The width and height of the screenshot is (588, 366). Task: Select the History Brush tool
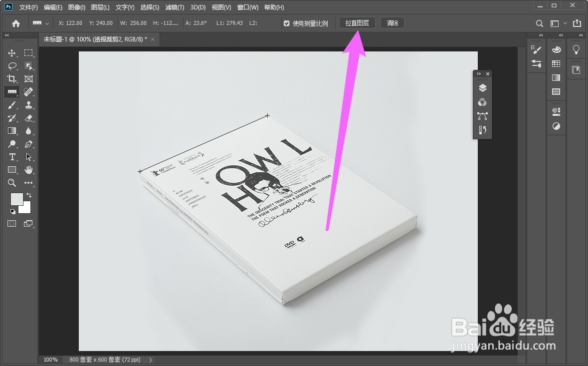coord(11,118)
